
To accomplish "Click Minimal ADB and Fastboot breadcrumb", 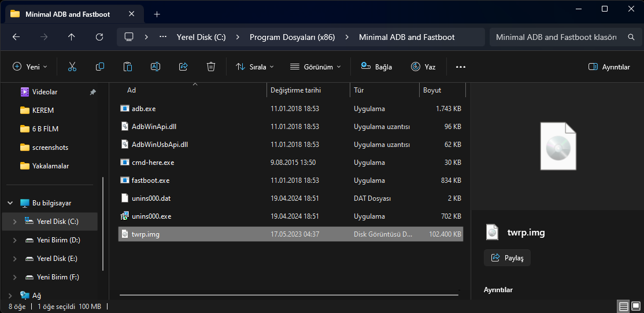I will click(x=406, y=37).
